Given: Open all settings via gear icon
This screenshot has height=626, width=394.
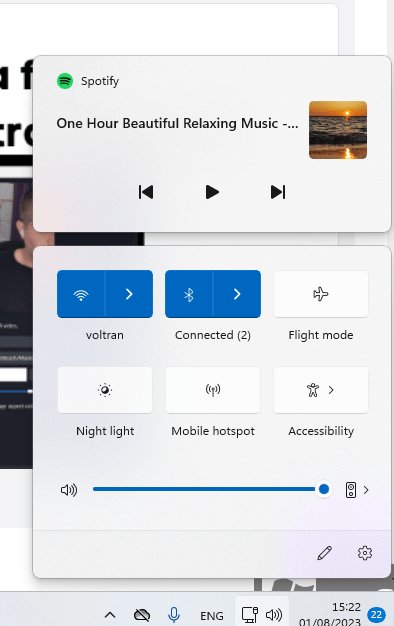Looking at the screenshot, I should (x=365, y=553).
